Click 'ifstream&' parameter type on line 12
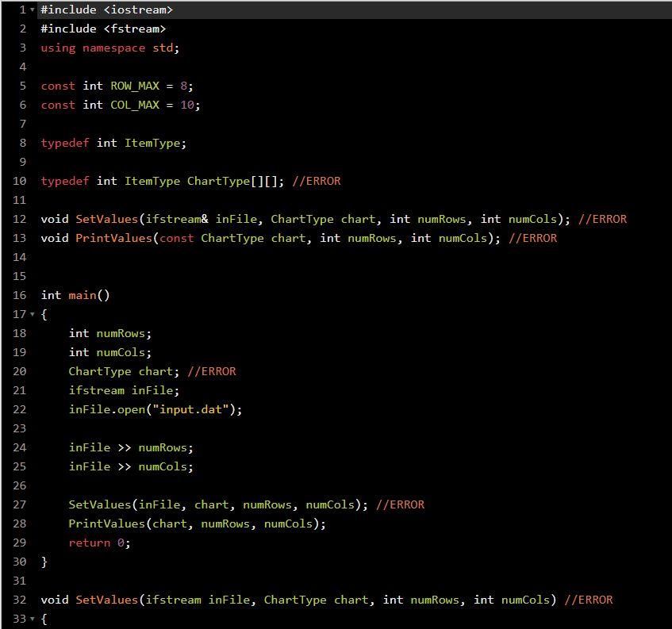This screenshot has height=629, width=672. click(177, 219)
